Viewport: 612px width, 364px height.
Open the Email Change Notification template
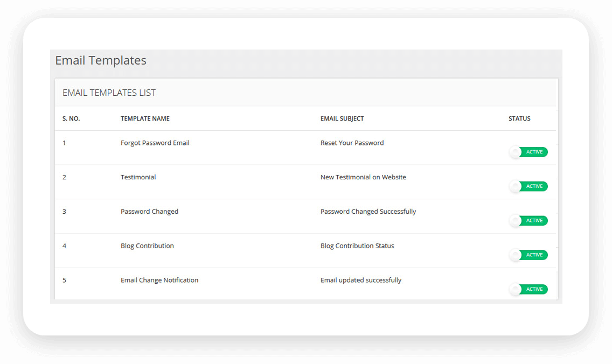click(x=159, y=280)
